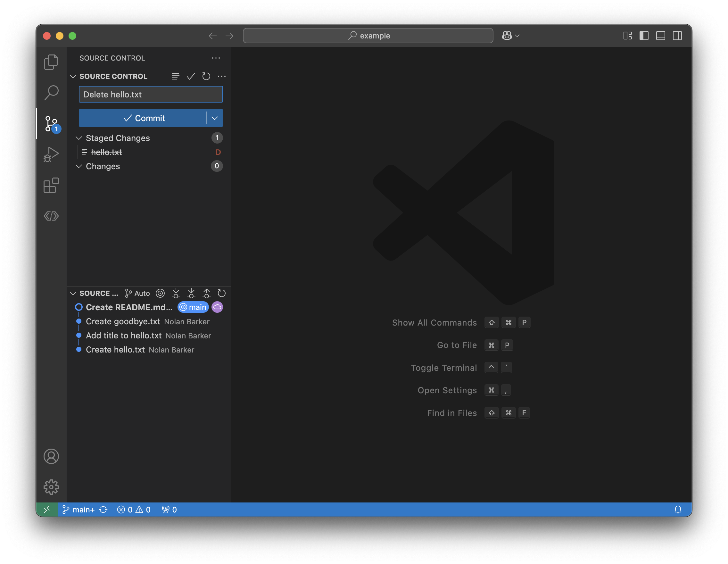
Task: Click the commit message input field
Action: 151,94
